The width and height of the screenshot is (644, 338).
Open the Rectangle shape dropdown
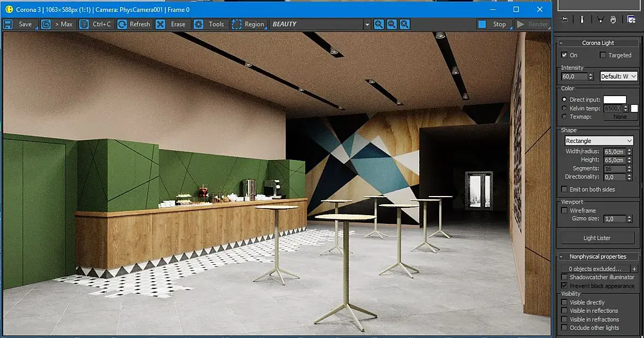(x=599, y=141)
